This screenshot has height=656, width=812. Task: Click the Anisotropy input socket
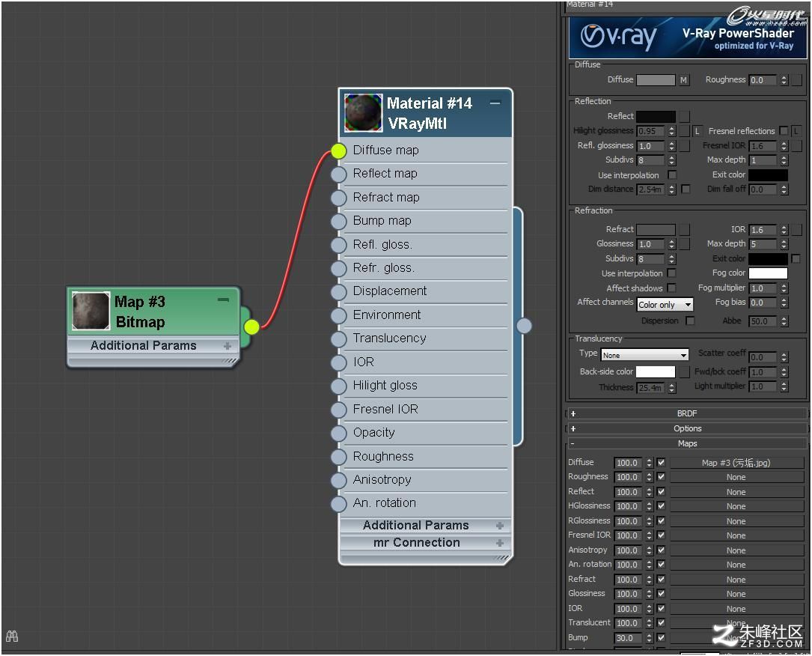coord(339,480)
